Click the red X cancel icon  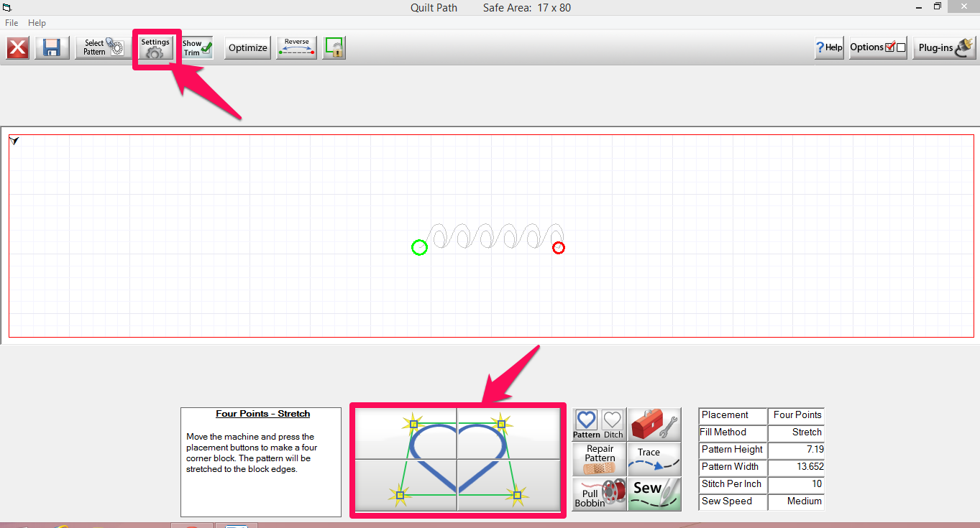point(18,48)
